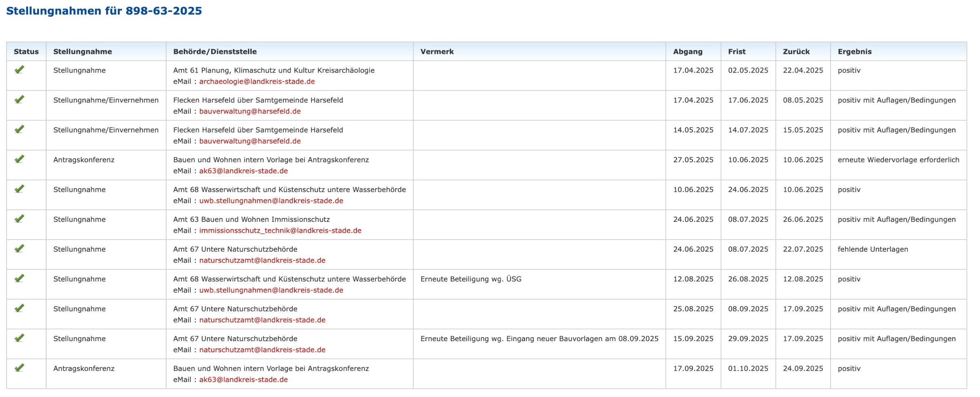
Task: Click the green checkmark in the Kreisarchäologie row
Action: pos(19,70)
